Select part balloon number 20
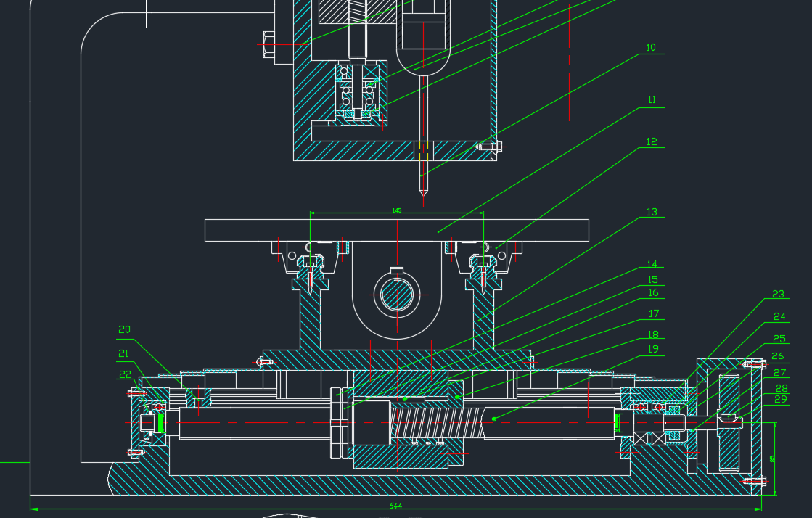Image resolution: width=812 pixels, height=518 pixels. [124, 330]
